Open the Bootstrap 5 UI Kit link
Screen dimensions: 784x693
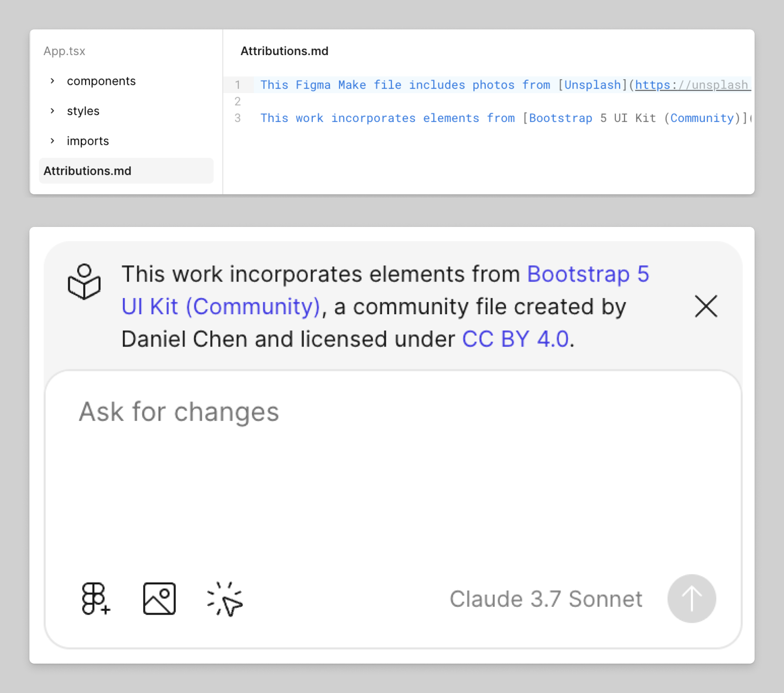pyautogui.click(x=385, y=290)
